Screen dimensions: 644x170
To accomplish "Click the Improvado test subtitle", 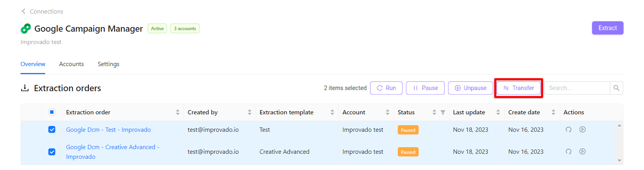I will (41, 42).
